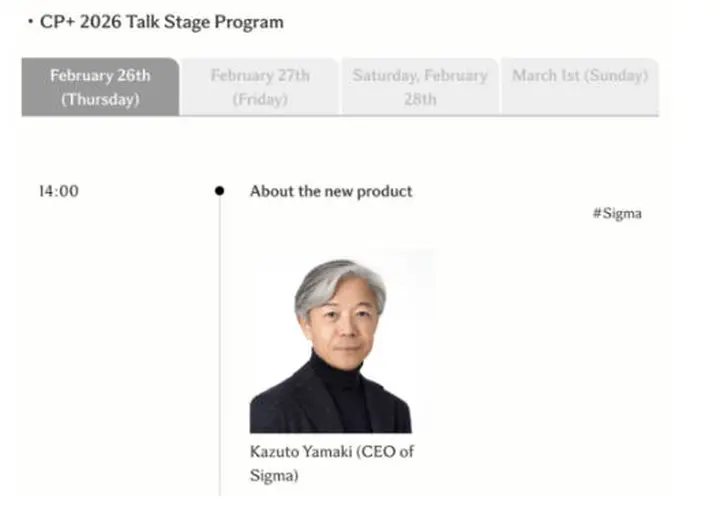Viewport: 720px width, 511px height.
Task: Show the March 1st (Sunday) schedule tab
Action: point(581,76)
